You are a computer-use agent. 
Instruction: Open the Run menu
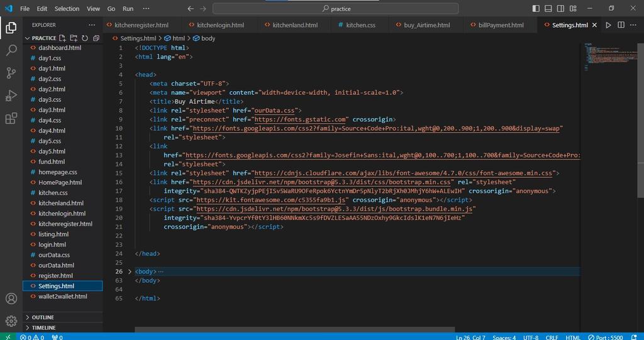point(128,9)
